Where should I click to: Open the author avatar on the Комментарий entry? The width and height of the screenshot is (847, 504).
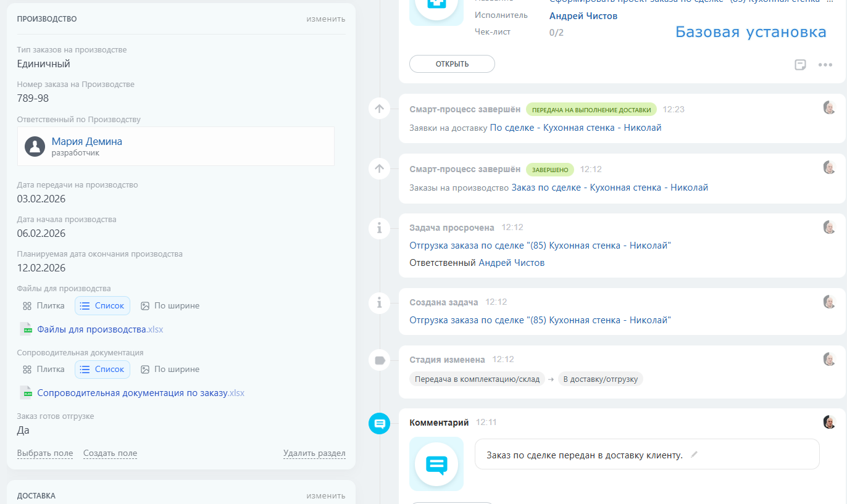[x=830, y=422]
